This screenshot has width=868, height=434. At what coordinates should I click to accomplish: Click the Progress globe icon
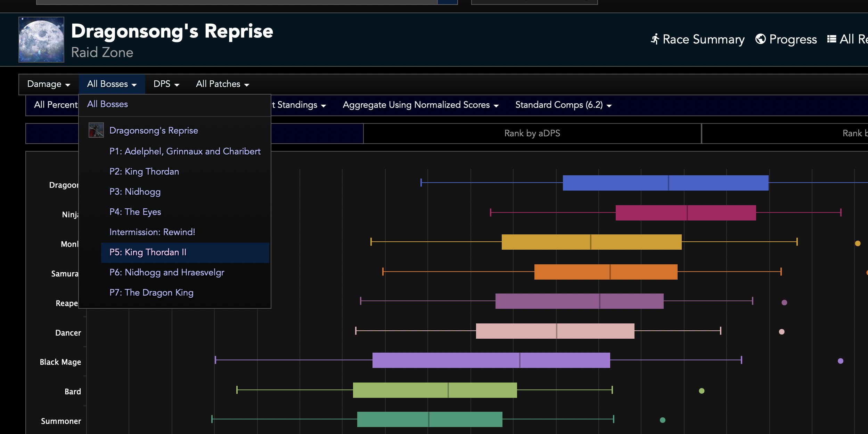coord(760,39)
